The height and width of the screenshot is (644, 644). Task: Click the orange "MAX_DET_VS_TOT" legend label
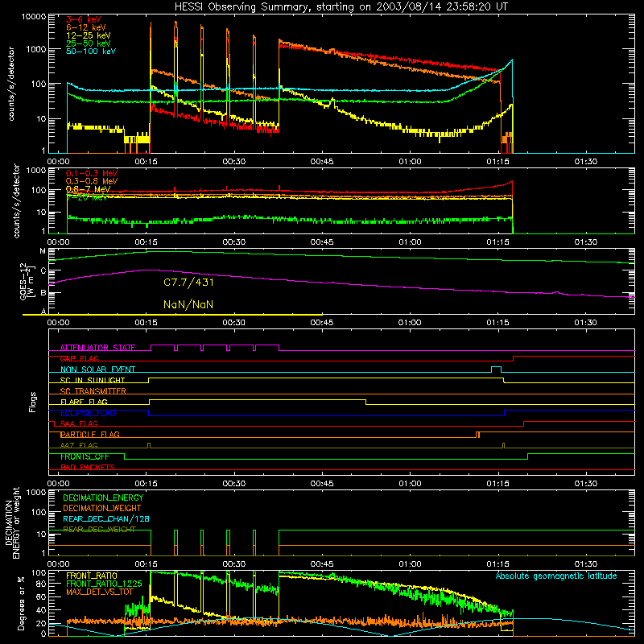[100, 592]
